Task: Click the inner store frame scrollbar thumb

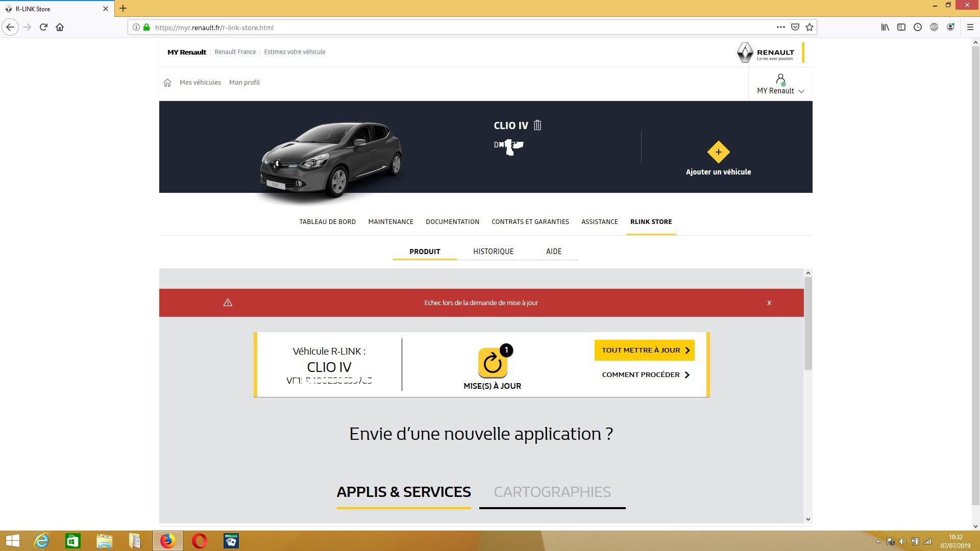Action: [808, 324]
